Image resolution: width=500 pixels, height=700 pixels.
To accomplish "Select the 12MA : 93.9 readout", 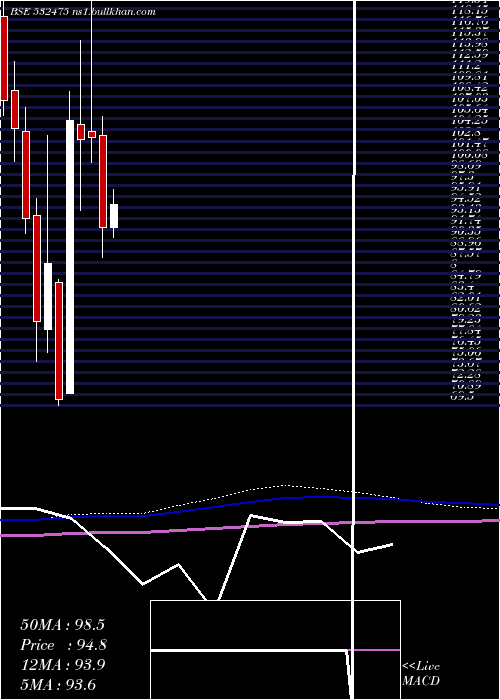I will pyautogui.click(x=63, y=665).
